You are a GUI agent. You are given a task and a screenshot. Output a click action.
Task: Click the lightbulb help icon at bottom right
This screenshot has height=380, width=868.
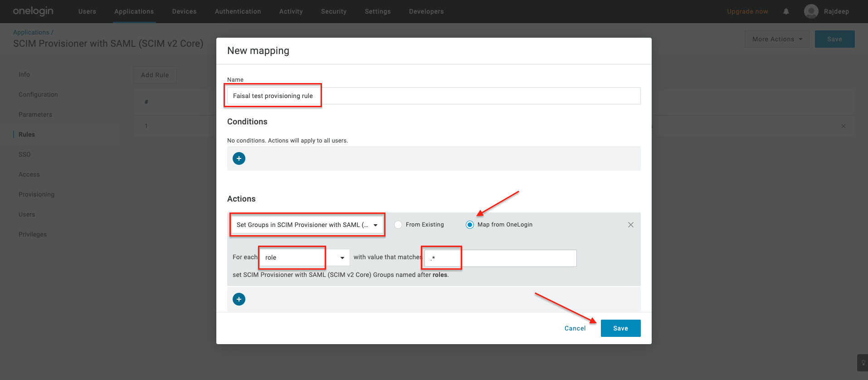click(x=862, y=363)
